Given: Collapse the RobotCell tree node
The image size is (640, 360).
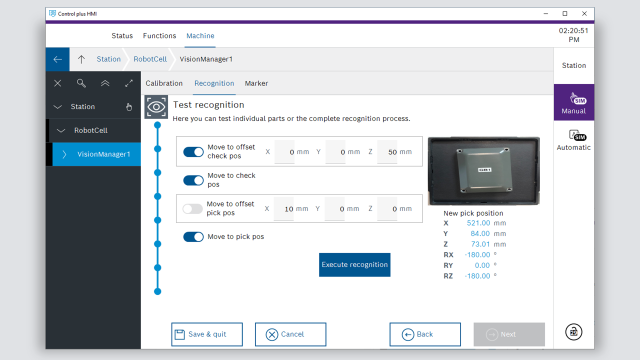Looking at the screenshot, I should pyautogui.click(x=61, y=131).
